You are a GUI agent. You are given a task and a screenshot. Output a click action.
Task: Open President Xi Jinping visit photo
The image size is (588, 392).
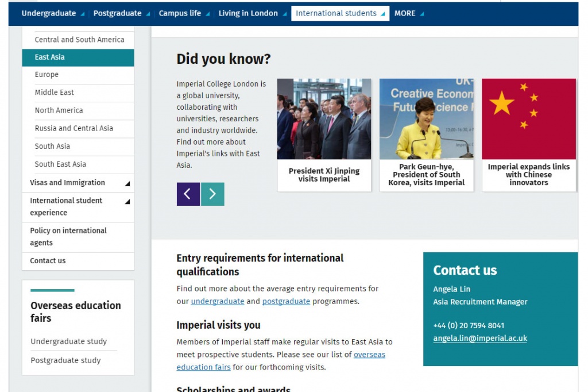(x=324, y=118)
